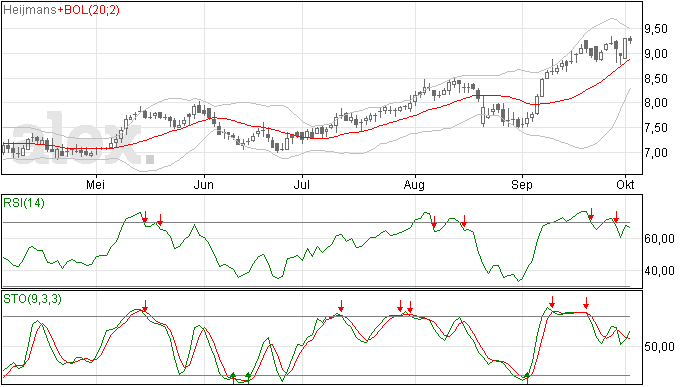The width and height of the screenshot is (690, 387).
Task: Select the 7,00 price axis label
Action: point(656,153)
